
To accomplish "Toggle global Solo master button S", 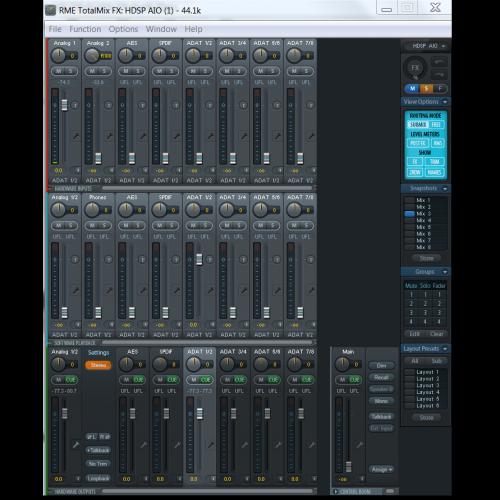I will point(426,88).
